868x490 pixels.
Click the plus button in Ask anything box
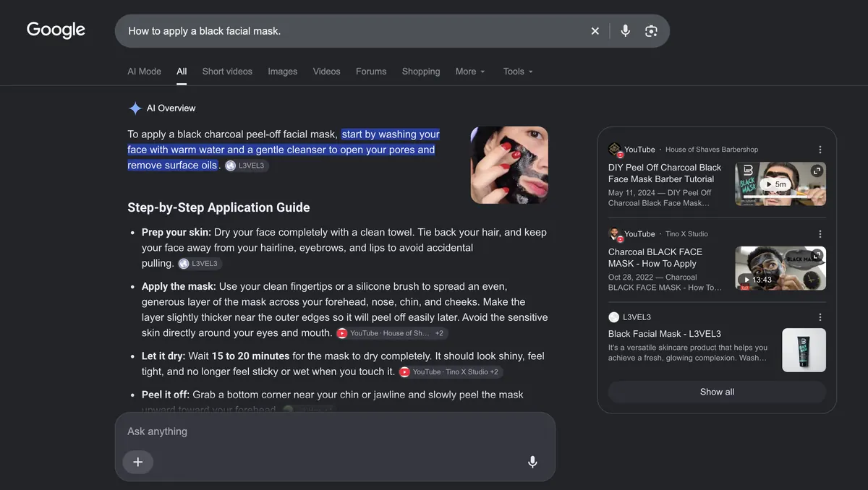tap(138, 462)
